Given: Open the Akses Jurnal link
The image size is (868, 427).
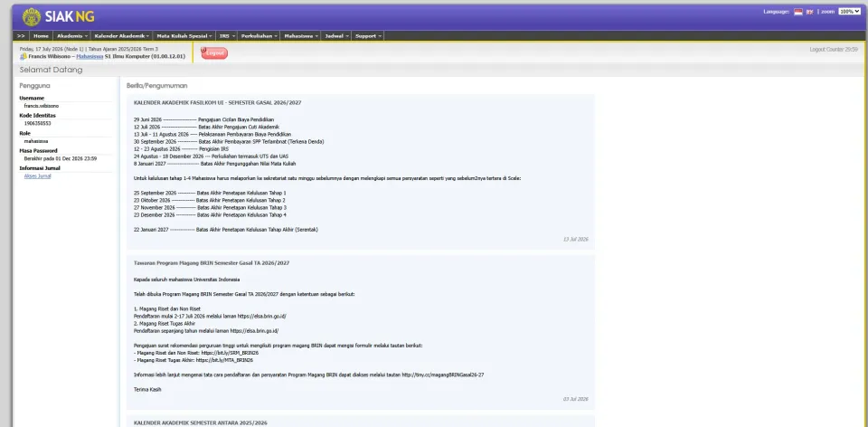Looking at the screenshot, I should point(38,176).
